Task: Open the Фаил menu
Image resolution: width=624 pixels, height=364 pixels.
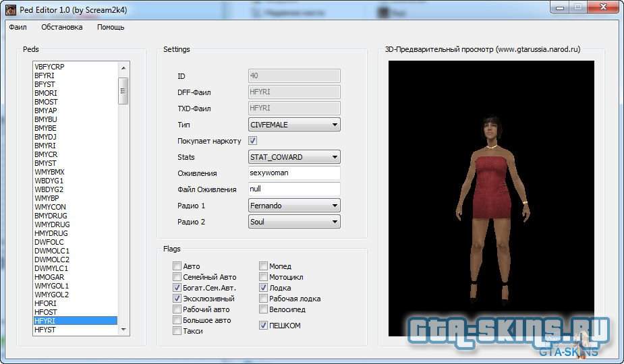Action: (18, 27)
